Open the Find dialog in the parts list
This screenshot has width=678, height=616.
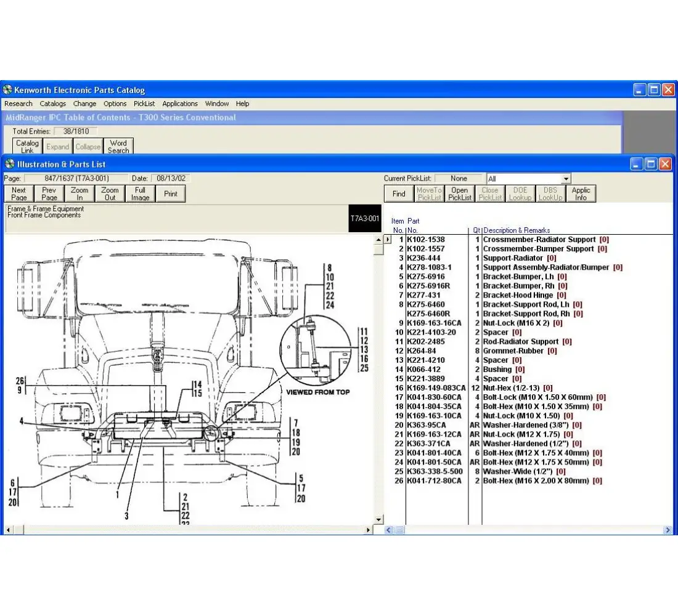pos(398,193)
